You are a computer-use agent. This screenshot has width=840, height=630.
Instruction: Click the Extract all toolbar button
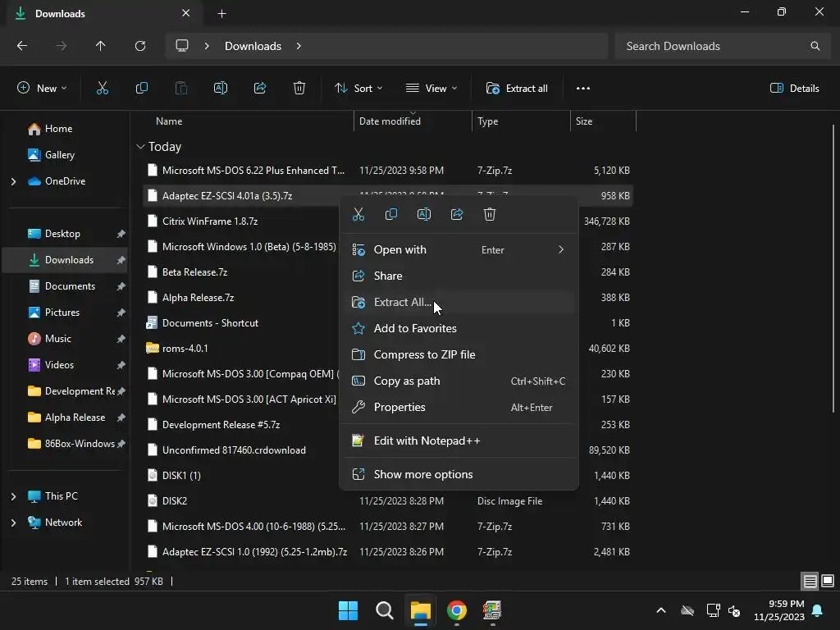(517, 89)
